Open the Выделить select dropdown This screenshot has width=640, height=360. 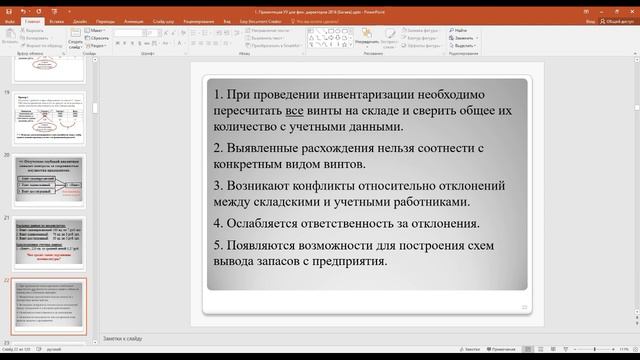click(x=463, y=46)
